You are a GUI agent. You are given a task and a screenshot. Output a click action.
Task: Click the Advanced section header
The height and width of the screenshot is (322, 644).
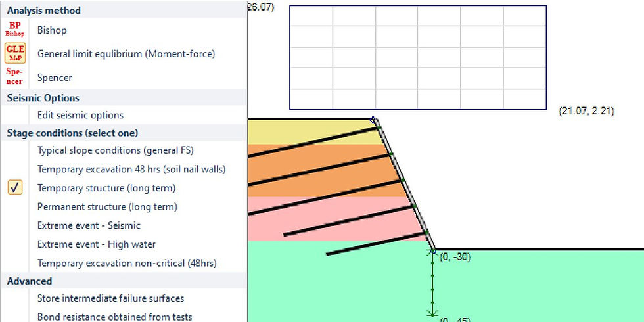[x=124, y=281]
